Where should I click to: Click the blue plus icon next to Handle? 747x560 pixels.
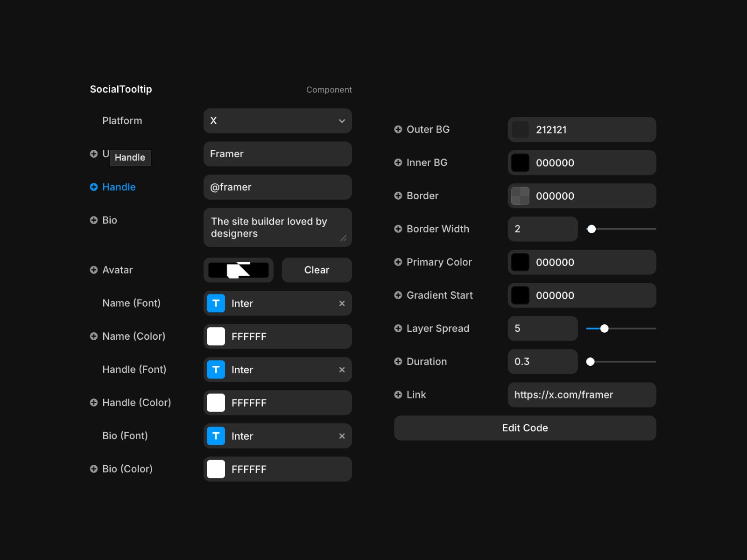tap(94, 187)
